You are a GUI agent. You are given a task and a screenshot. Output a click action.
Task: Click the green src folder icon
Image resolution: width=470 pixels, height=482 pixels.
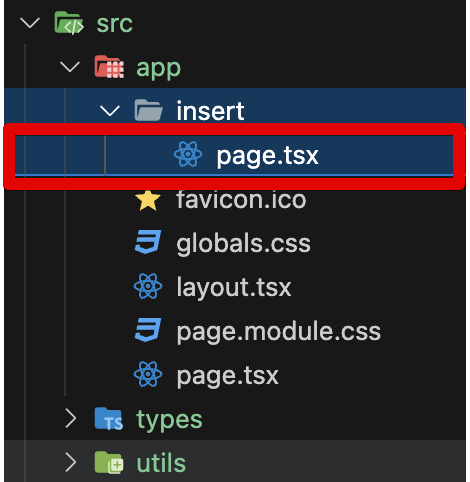[69, 23]
